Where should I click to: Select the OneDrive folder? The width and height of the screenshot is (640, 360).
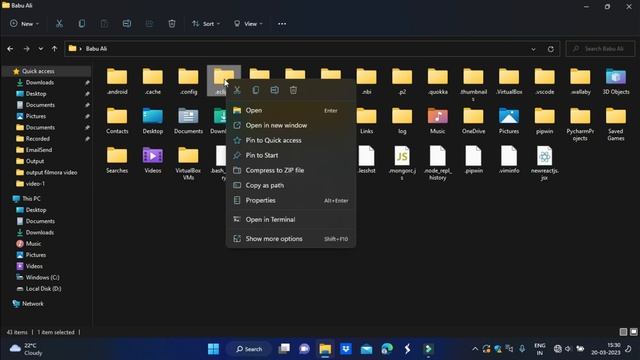click(x=473, y=121)
